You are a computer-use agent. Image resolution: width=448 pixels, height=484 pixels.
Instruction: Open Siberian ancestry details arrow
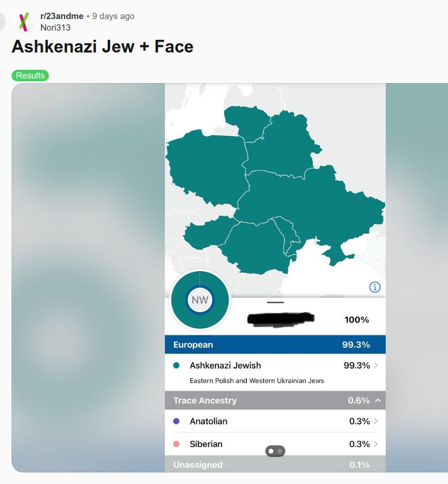coord(377,444)
